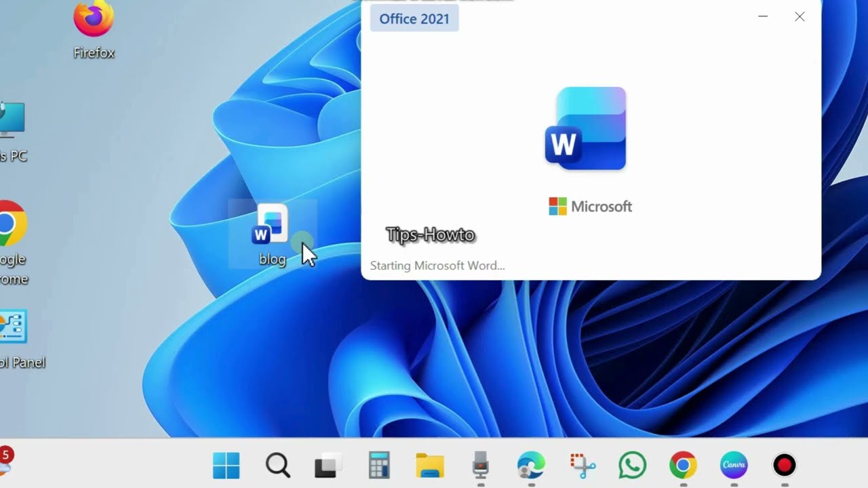Minimize the Word splash window

coord(763,17)
